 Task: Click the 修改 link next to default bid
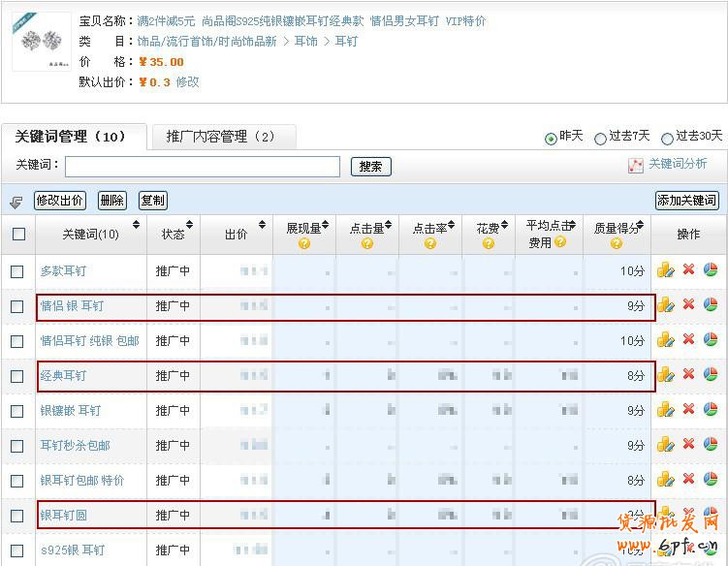(187, 82)
